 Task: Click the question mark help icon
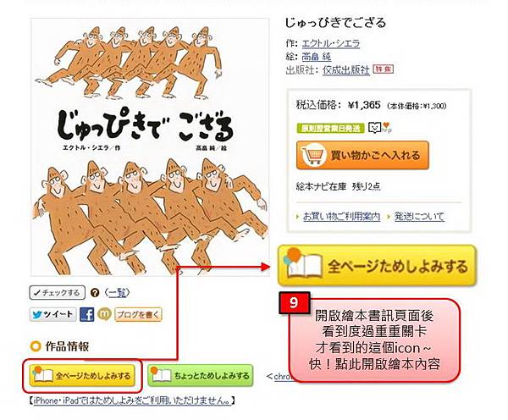tap(95, 293)
